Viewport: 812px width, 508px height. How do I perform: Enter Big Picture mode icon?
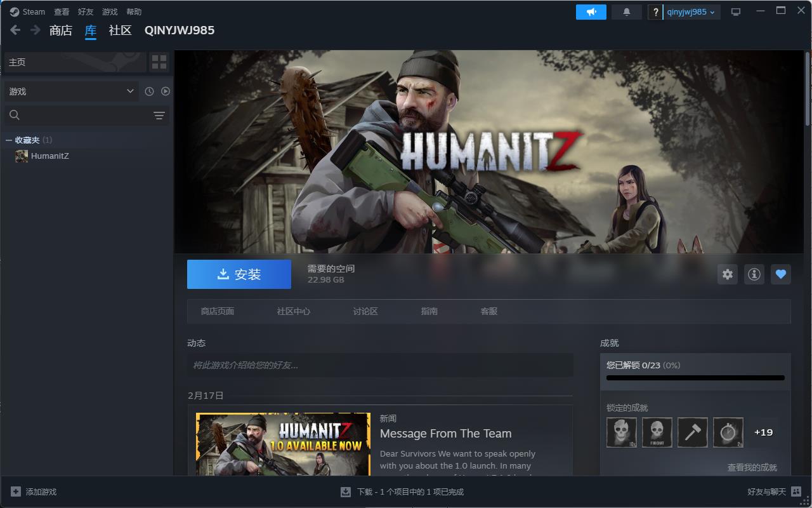coord(736,12)
